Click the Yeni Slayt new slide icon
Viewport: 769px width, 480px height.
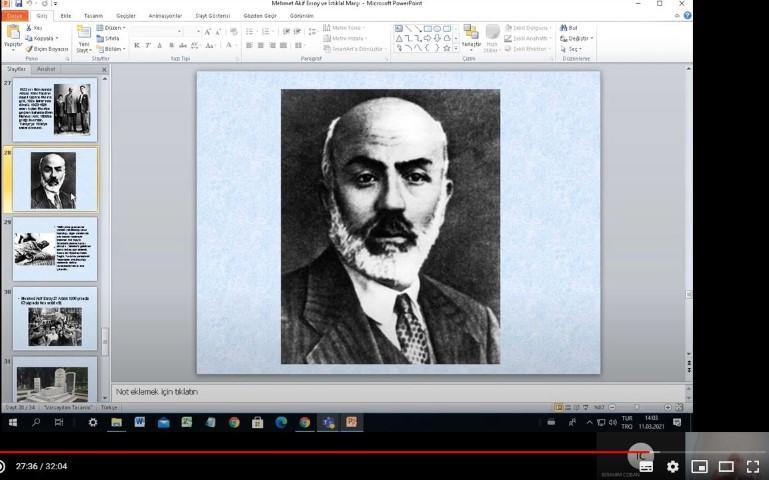click(x=84, y=33)
